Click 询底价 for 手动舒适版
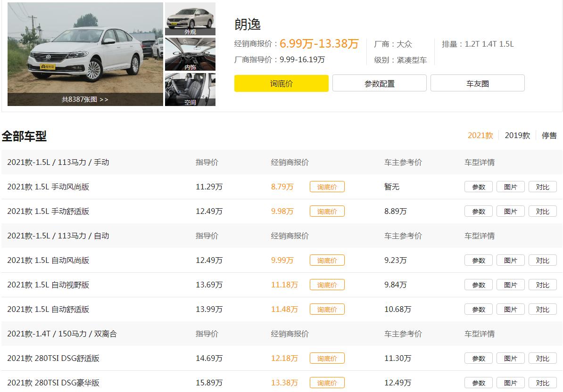563x392 pixels. coord(327,211)
